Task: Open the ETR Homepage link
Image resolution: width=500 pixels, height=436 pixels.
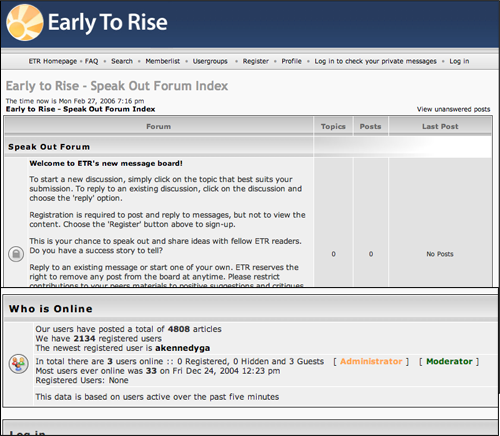Action: pos(53,61)
